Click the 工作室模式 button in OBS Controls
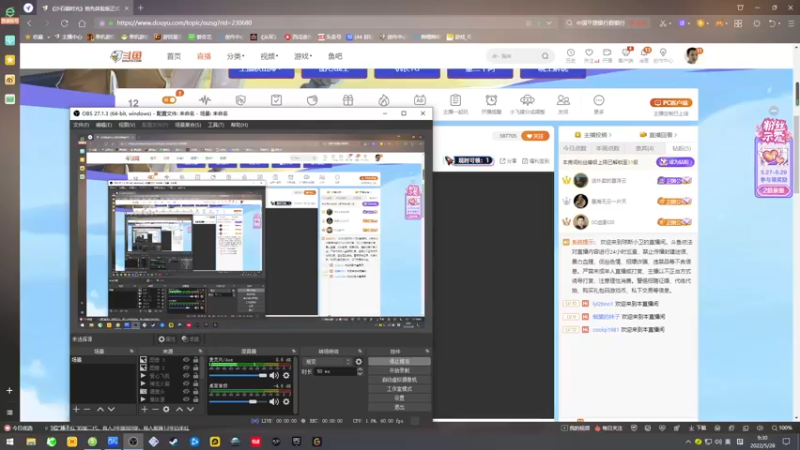Screen dimensions: 800x450 pyautogui.click(x=399, y=389)
